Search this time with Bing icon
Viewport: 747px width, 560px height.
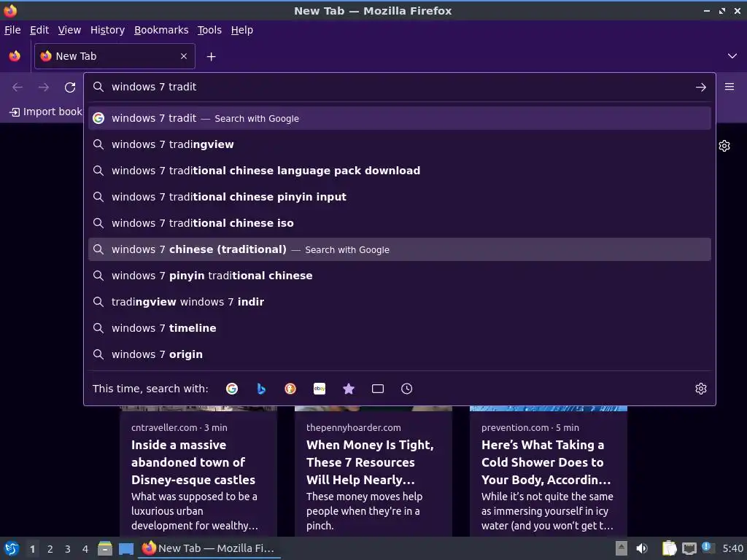click(x=261, y=389)
